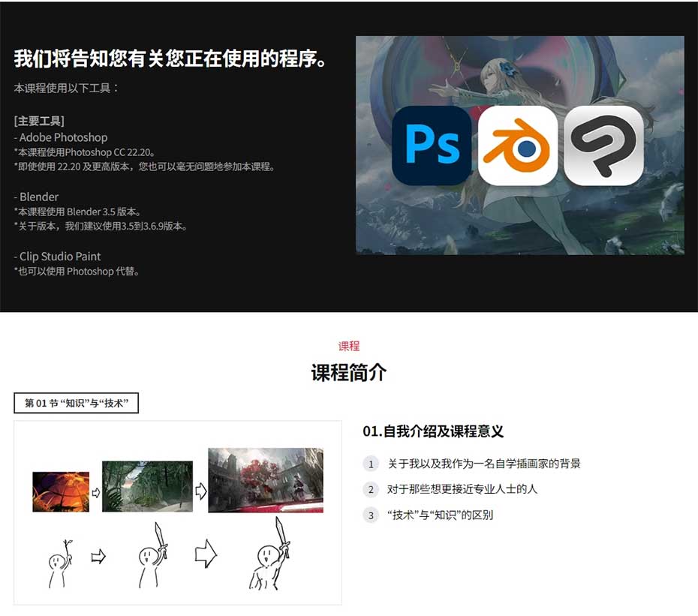
Task: Click the - Blender line
Action: [x=36, y=197]
